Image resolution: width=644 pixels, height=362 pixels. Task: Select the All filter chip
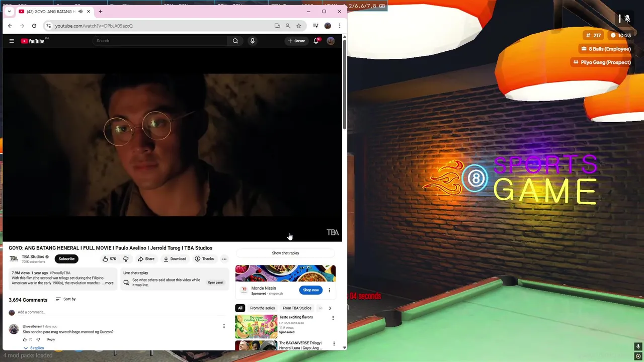[x=240, y=308]
